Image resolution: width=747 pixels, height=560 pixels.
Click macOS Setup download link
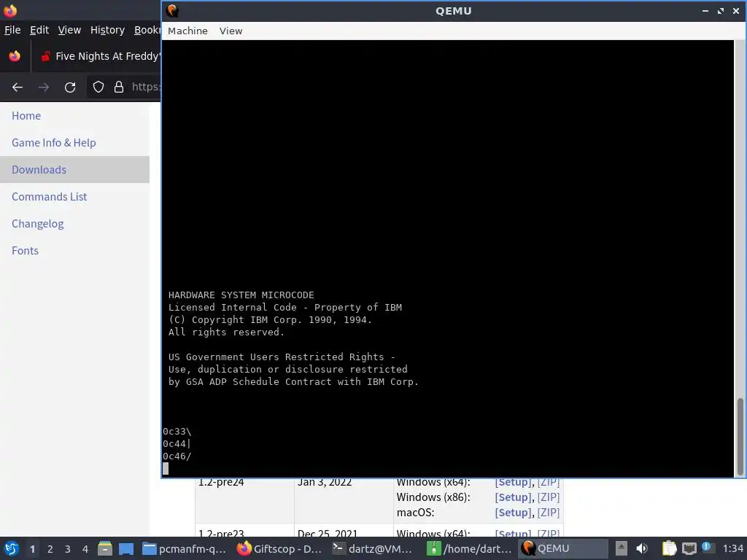tap(513, 513)
